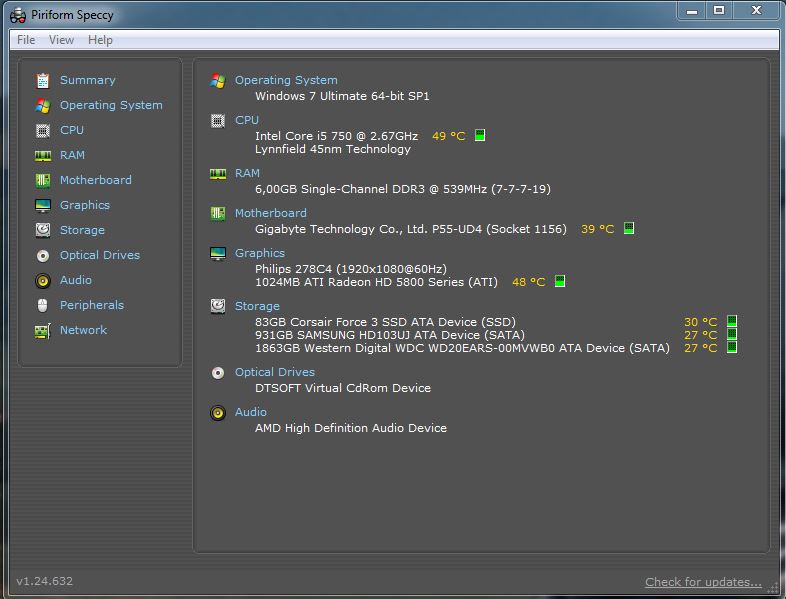This screenshot has height=599, width=786.
Task: Click the Graphics heading link in main panel
Action: point(260,254)
